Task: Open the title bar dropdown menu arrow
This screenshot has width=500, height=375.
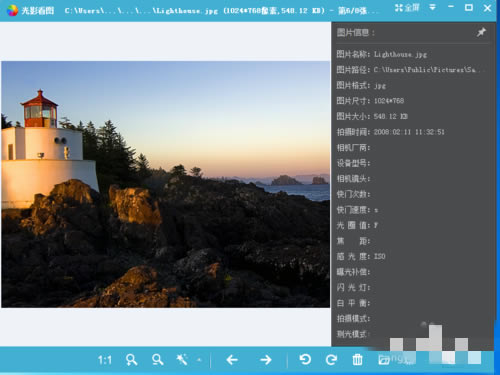Action: coord(432,7)
